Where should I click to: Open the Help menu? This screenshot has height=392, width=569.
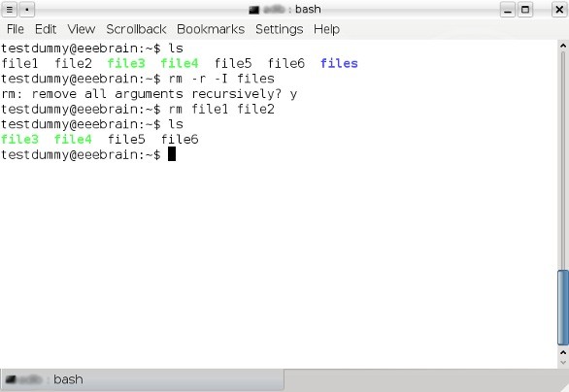click(x=326, y=29)
